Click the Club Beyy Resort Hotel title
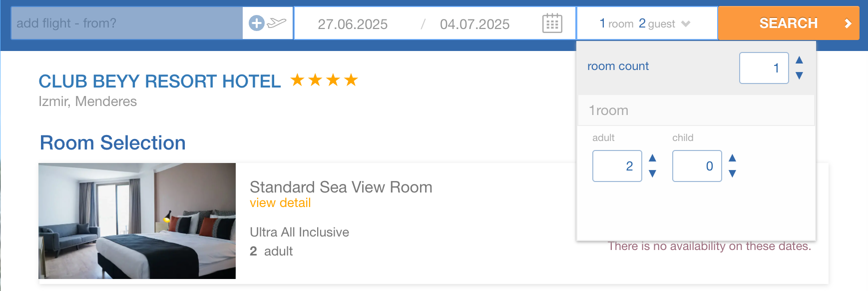Screen dimensions: 868x291 pos(160,81)
